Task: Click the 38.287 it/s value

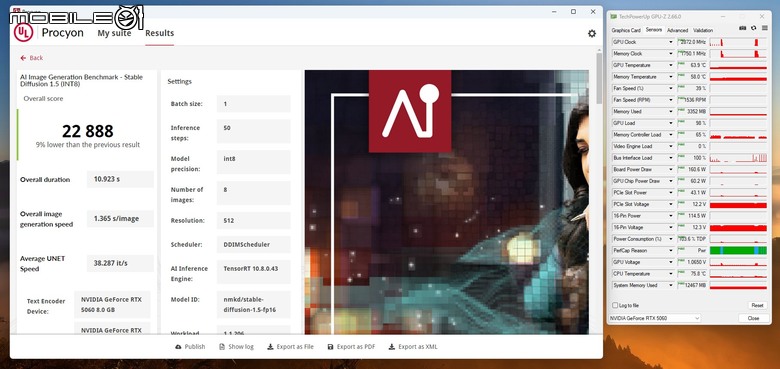Action: pos(120,263)
